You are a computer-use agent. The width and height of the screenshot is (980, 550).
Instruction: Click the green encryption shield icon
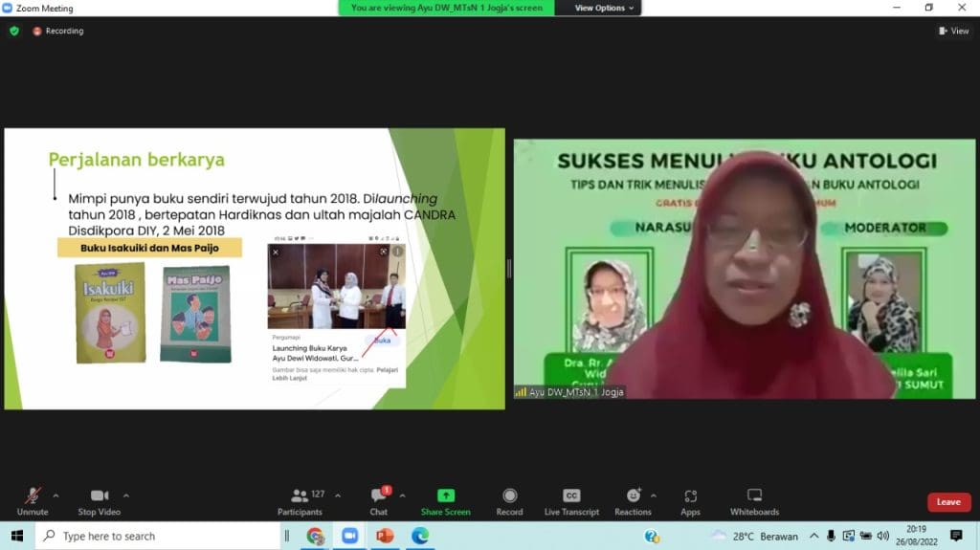[x=14, y=31]
